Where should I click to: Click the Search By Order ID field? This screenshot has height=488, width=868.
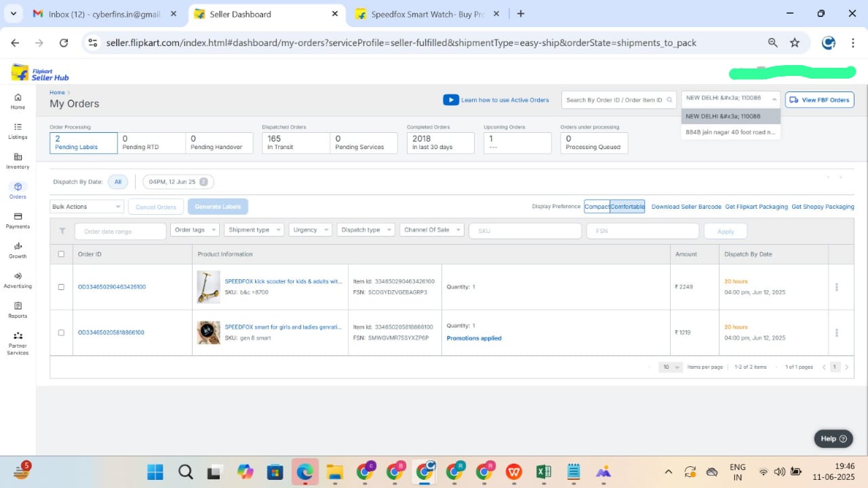point(614,100)
